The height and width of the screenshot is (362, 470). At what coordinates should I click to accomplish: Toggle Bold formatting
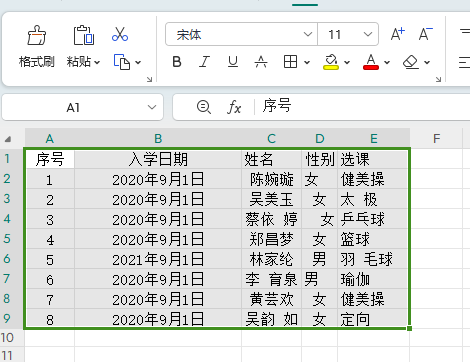177,62
